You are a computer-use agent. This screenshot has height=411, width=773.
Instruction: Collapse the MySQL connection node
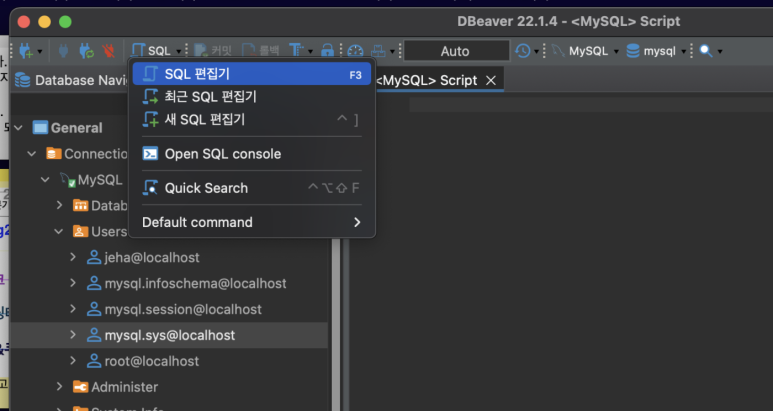(x=45, y=180)
